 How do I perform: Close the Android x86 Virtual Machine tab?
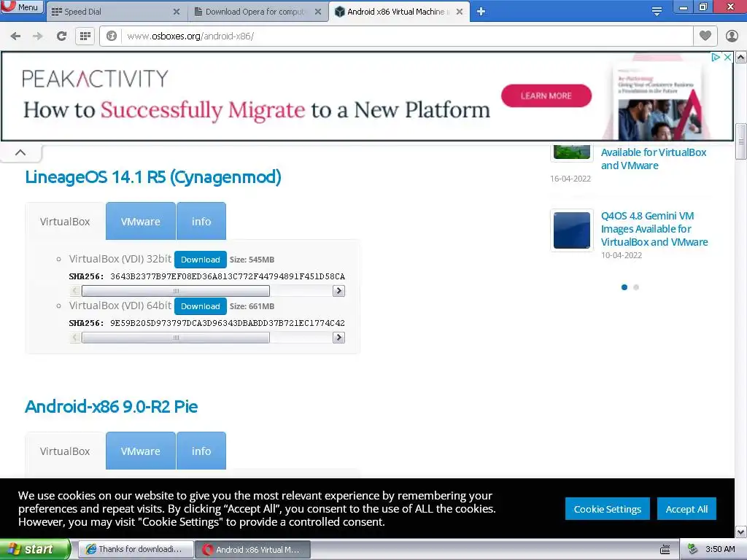pos(460,12)
